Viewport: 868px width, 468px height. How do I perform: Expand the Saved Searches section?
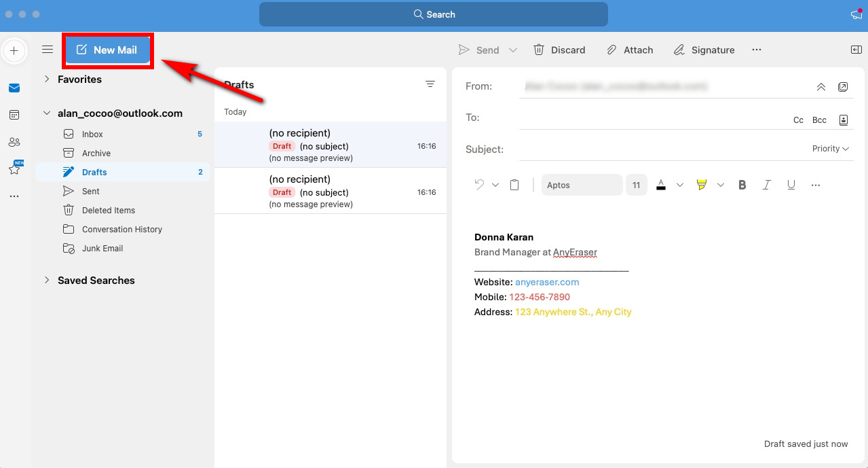coord(47,280)
